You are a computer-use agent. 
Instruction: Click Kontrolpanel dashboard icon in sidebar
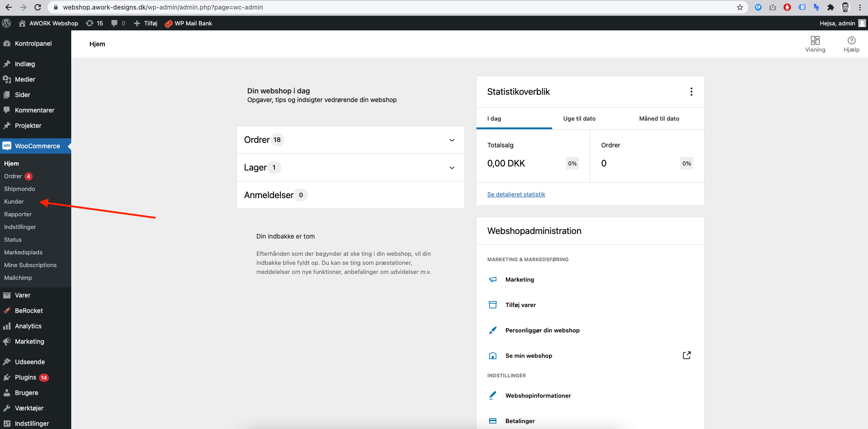point(7,44)
